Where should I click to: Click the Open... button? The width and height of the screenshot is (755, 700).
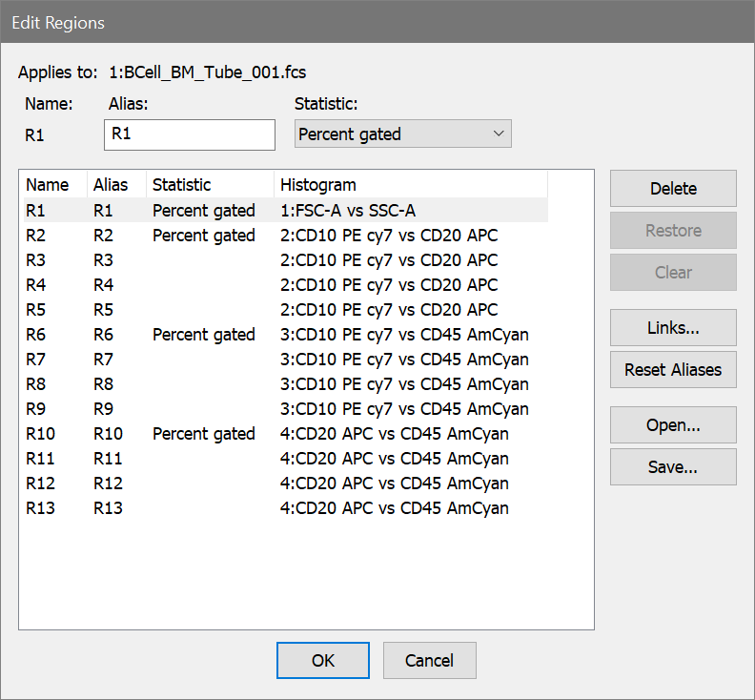click(x=673, y=425)
